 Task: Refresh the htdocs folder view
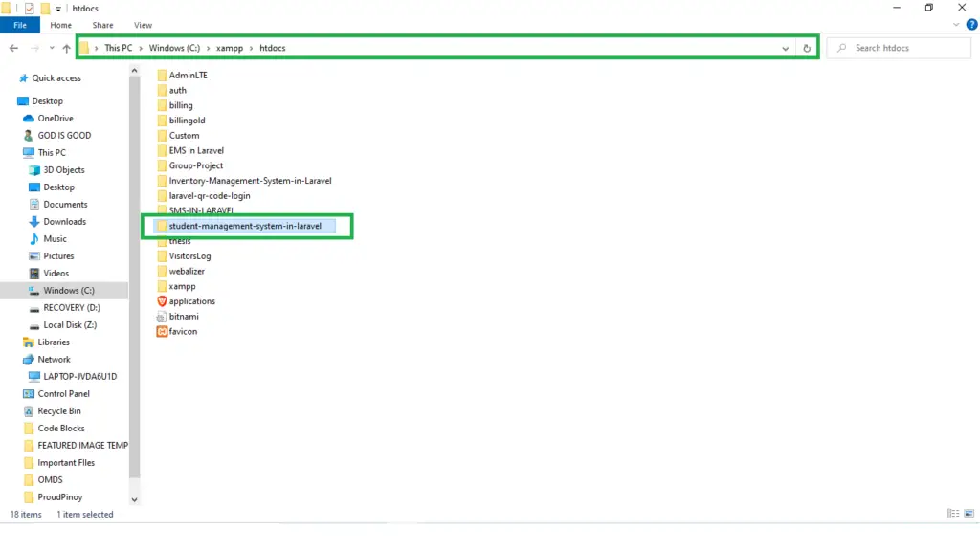click(807, 47)
